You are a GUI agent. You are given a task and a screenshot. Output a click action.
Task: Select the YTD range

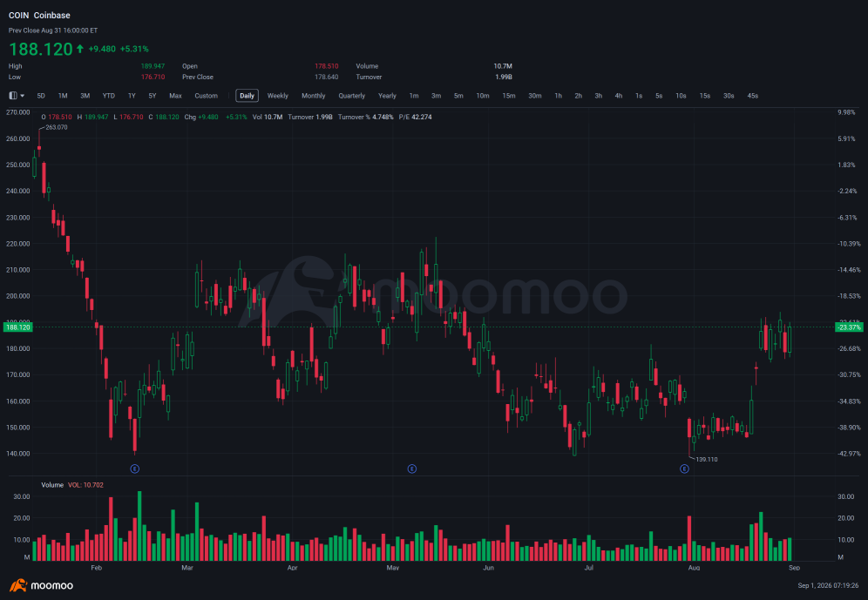coord(108,96)
